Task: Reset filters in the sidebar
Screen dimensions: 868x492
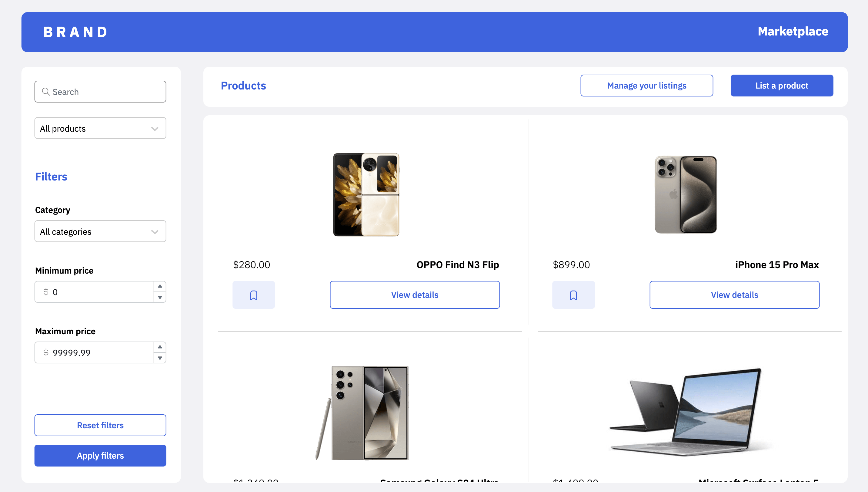Action: tap(100, 425)
